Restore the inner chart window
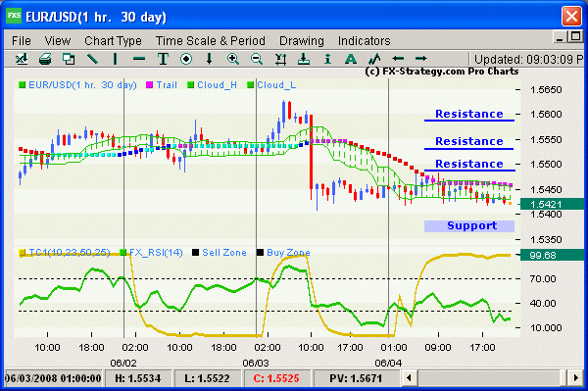 point(575,36)
